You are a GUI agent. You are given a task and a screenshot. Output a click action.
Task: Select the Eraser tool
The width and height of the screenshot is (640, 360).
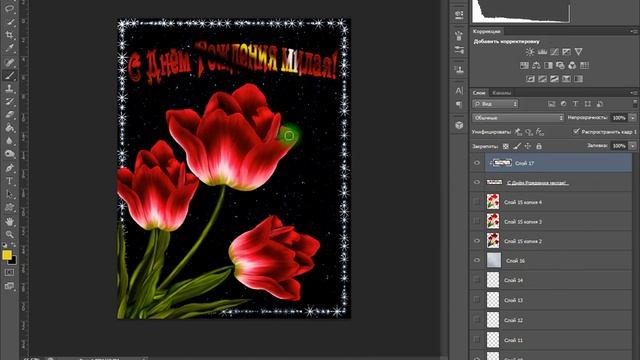click(9, 115)
